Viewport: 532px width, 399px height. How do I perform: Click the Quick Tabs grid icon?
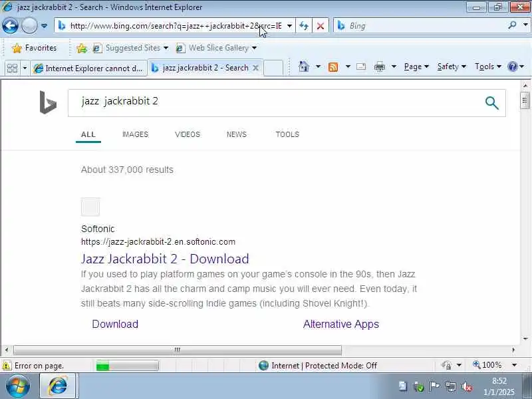coord(12,68)
